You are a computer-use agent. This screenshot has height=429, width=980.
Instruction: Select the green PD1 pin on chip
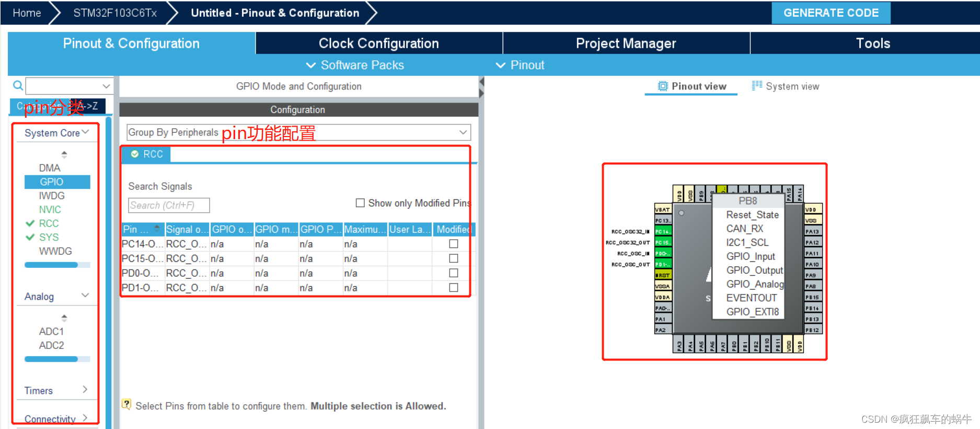[x=663, y=264]
